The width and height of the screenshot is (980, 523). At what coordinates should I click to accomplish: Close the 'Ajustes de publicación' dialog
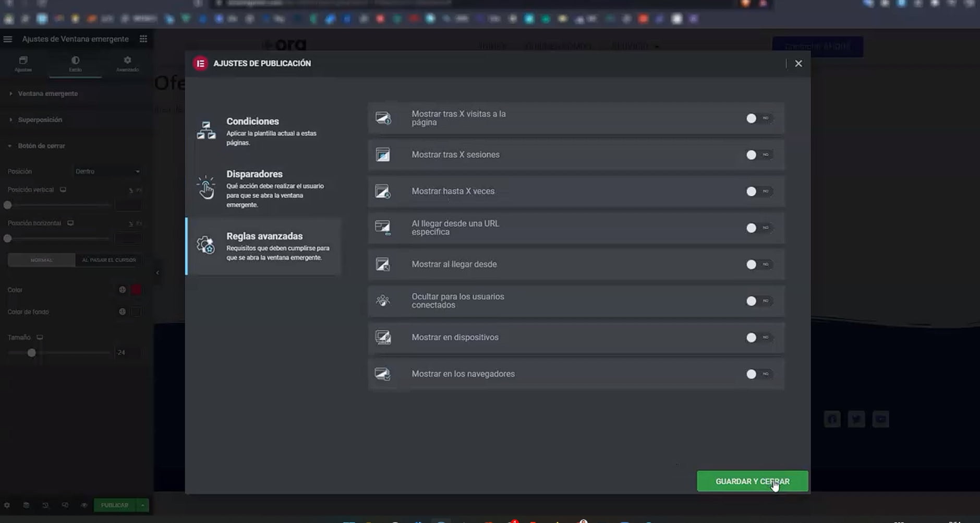[798, 64]
